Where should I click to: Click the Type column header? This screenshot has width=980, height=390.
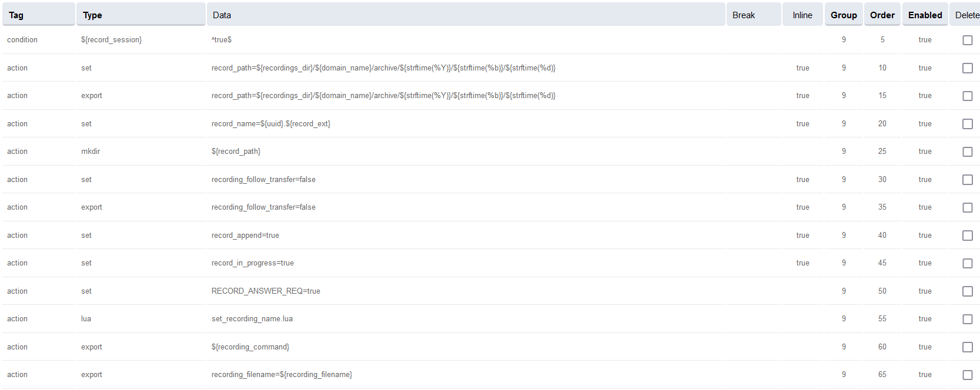point(92,15)
